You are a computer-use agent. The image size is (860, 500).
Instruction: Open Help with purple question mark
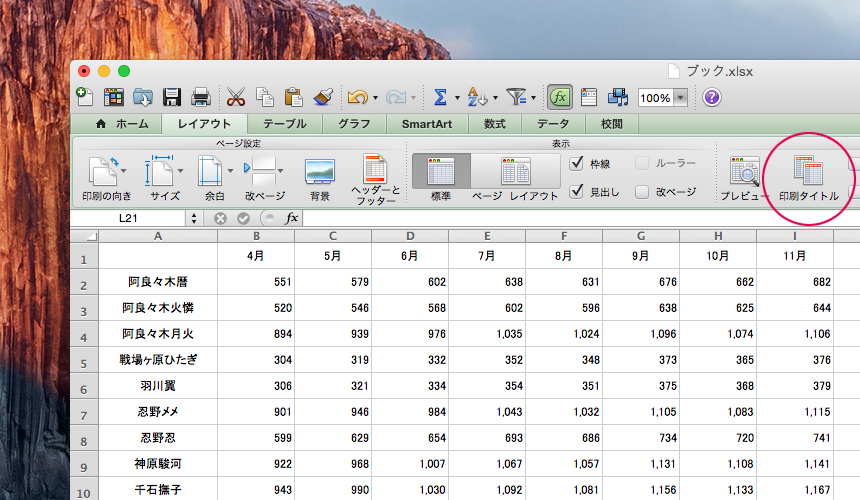[712, 98]
